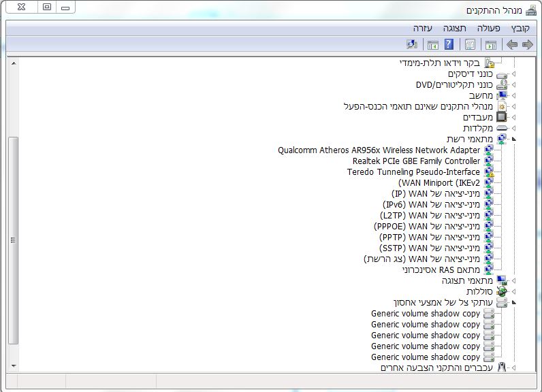Click the show/hide action pane toolbar icon
The height and width of the screenshot is (392, 542).
433,44
